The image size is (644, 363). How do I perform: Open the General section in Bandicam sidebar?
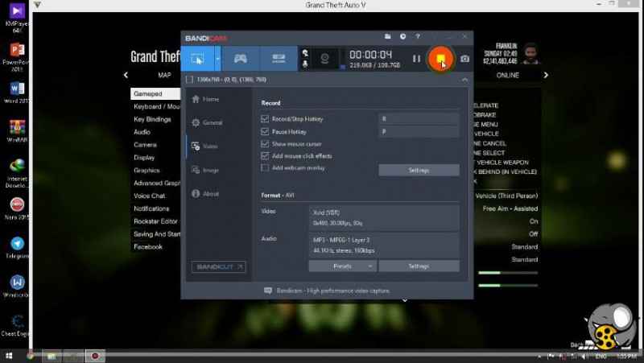(207, 122)
